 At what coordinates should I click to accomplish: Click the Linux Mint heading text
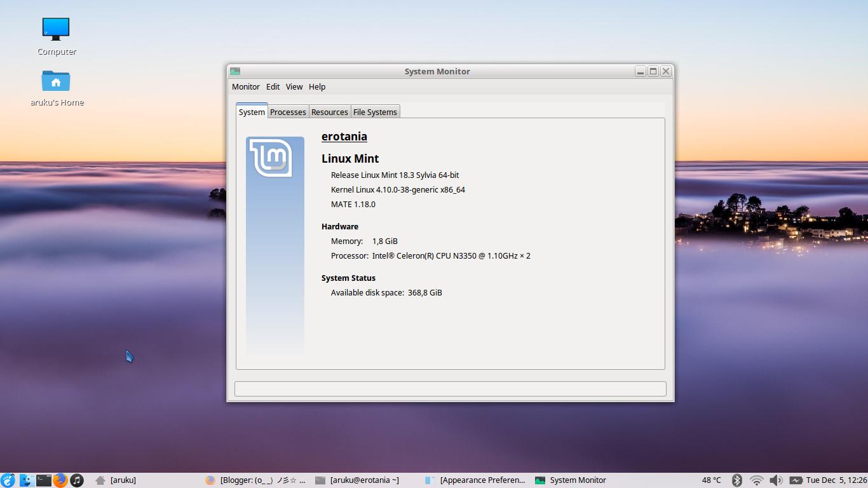tap(350, 159)
